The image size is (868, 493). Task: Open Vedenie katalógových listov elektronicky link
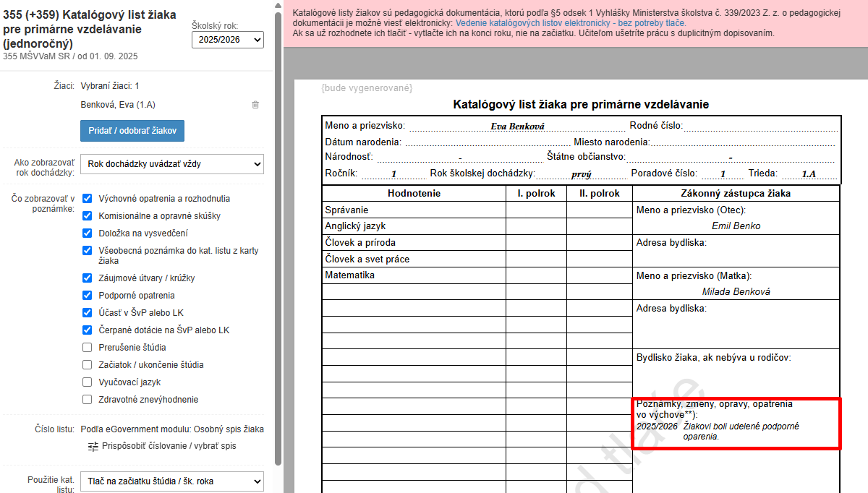tap(571, 23)
